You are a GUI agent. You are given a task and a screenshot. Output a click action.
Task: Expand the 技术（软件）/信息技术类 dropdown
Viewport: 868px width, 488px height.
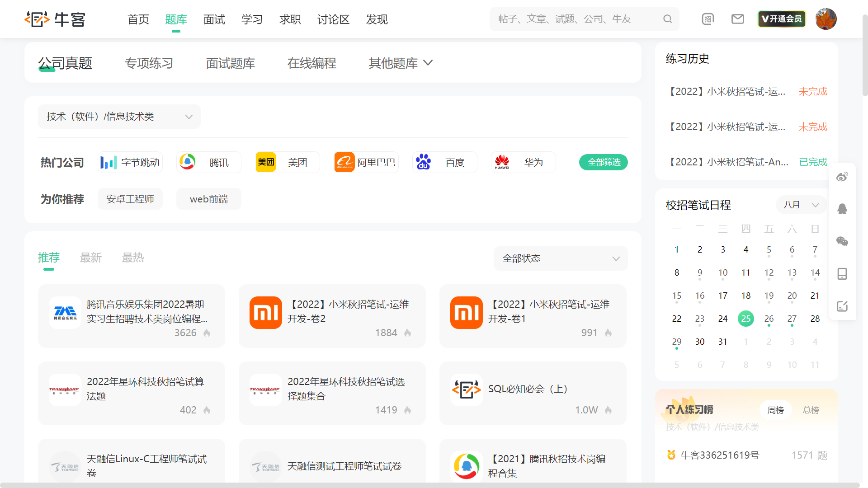119,117
